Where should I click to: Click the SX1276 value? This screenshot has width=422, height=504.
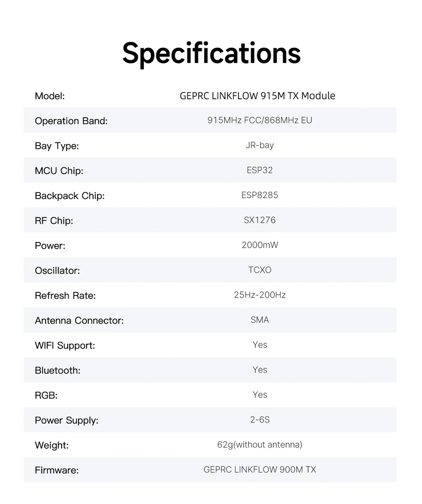tap(260, 220)
